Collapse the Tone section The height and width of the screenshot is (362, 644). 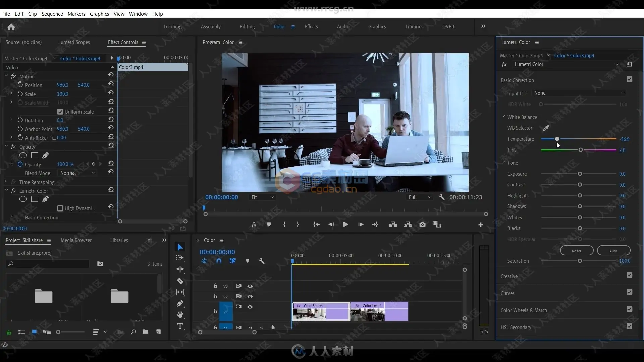click(503, 162)
